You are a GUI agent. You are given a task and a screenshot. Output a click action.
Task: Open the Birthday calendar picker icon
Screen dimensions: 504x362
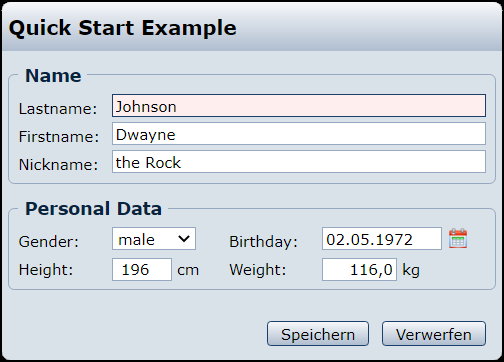[458, 239]
